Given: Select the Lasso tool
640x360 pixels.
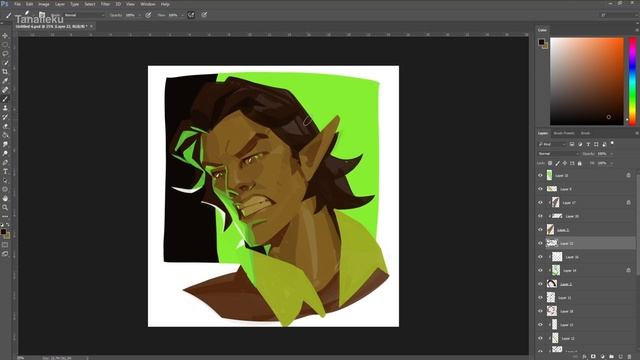Looking at the screenshot, I should coord(5,54).
